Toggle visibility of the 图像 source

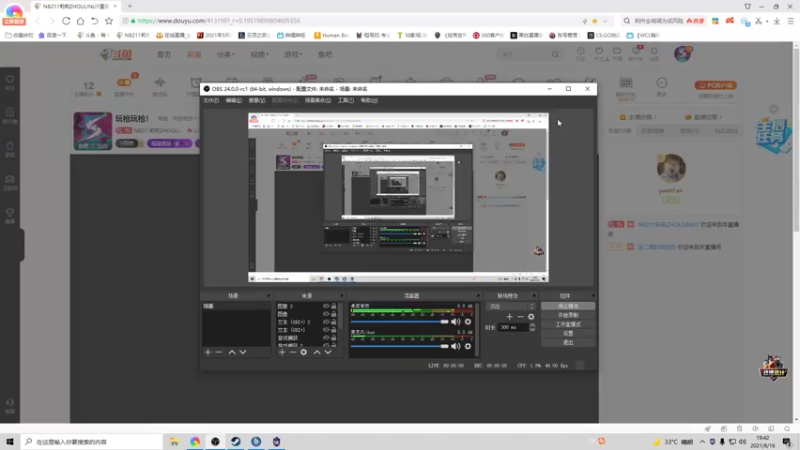pos(326,314)
